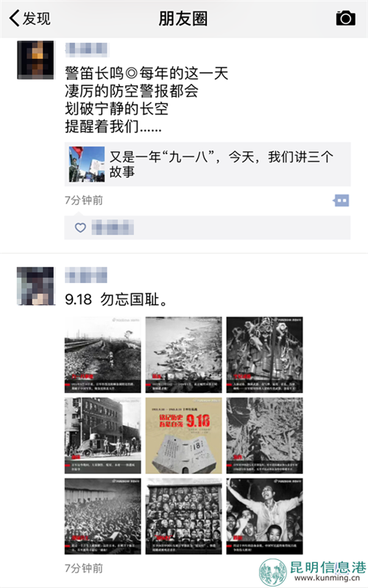
Task: View the red 9.18 calendar monument poster
Action: 183,435
